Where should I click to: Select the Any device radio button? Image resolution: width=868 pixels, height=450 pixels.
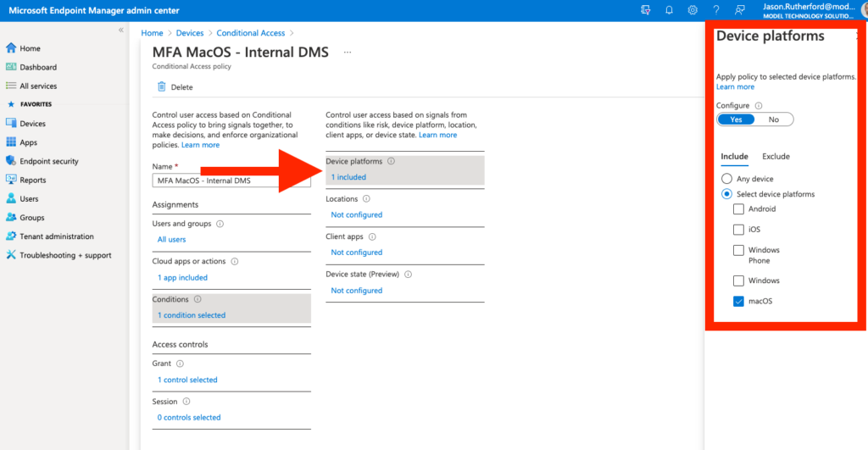click(x=726, y=179)
